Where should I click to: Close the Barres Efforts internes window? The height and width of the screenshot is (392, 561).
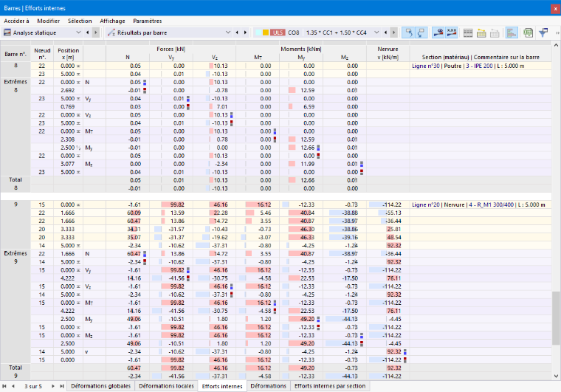555,9
